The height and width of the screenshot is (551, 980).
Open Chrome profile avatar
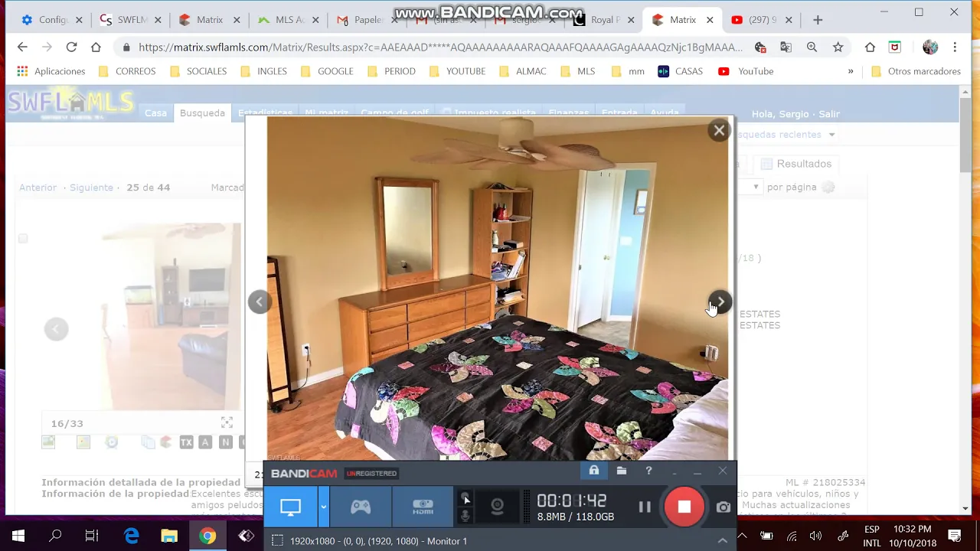[930, 47]
